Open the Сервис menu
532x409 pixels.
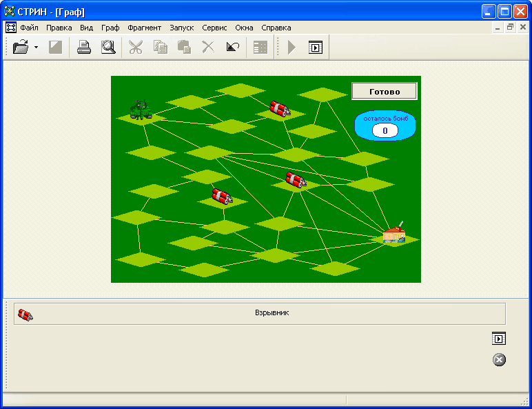click(x=214, y=28)
